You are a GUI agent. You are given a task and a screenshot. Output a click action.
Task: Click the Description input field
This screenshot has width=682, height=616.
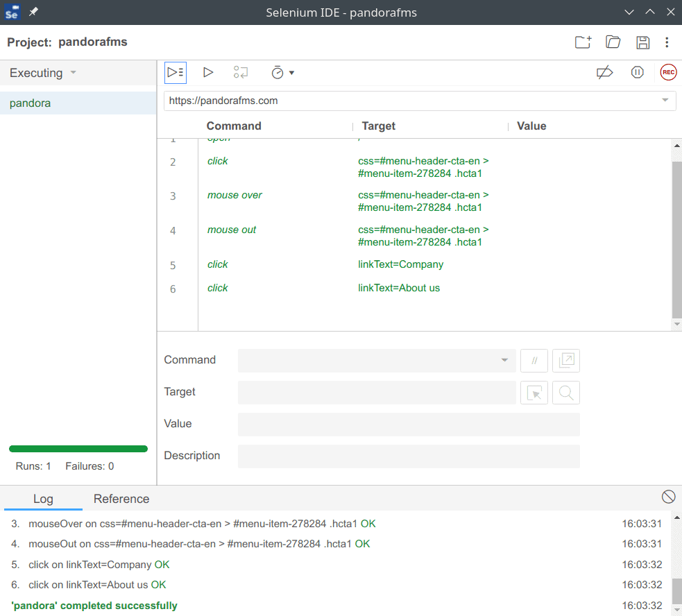(409, 456)
